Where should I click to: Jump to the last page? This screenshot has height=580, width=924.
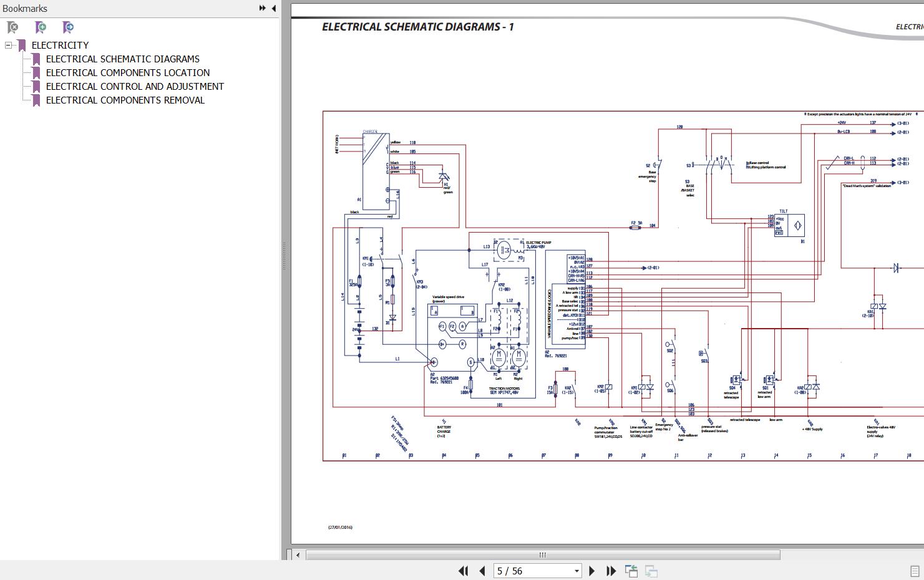(x=611, y=571)
